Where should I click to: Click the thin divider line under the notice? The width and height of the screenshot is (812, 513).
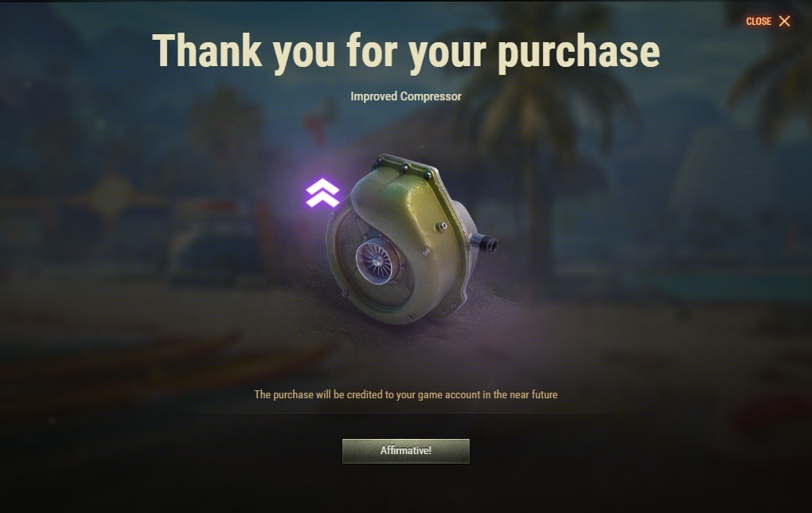[405, 413]
